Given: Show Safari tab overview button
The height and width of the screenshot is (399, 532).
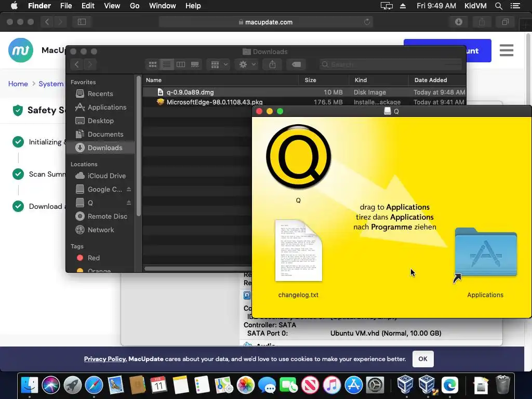Looking at the screenshot, I should tap(505, 22).
